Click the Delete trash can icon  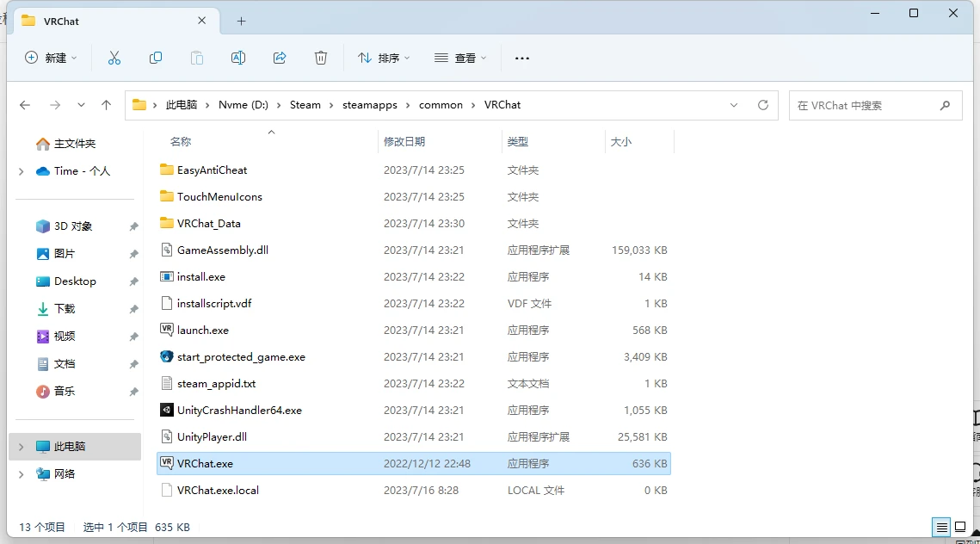(321, 59)
